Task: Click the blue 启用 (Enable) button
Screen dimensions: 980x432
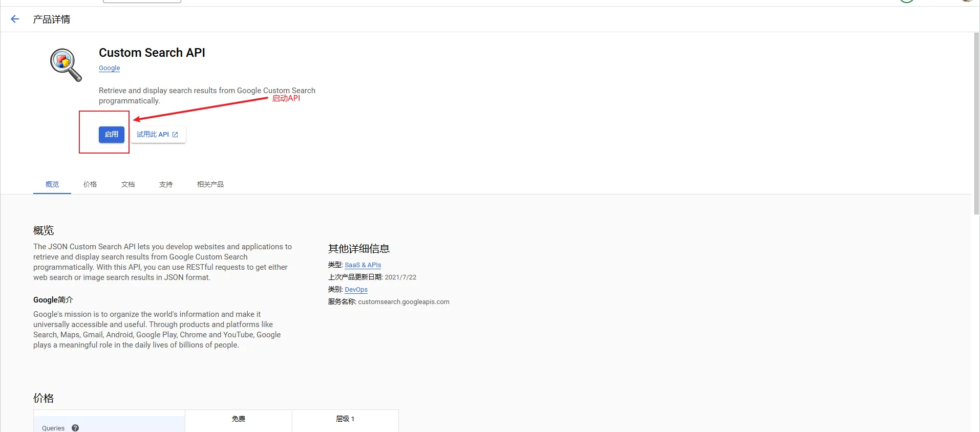Action: (x=112, y=134)
